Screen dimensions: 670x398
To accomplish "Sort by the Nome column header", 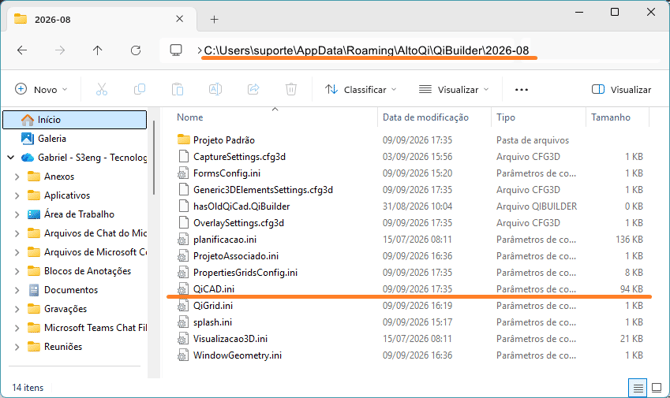I will pyautogui.click(x=190, y=117).
